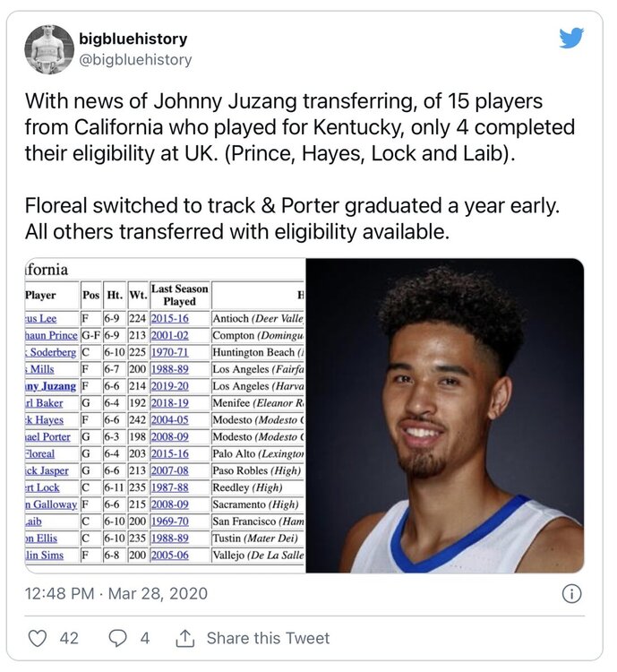Image resolution: width=617 pixels, height=672 pixels.
Task: Click the bigbluehistory display name
Action: click(x=133, y=39)
